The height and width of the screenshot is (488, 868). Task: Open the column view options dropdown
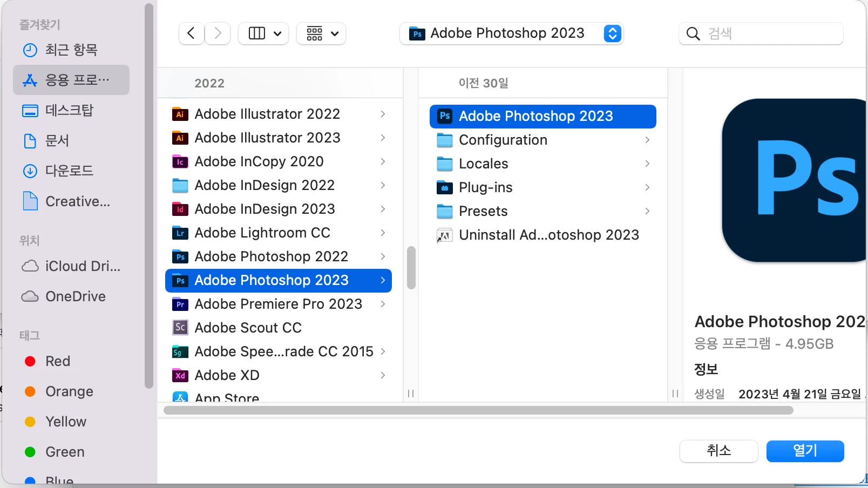pyautogui.click(x=263, y=33)
